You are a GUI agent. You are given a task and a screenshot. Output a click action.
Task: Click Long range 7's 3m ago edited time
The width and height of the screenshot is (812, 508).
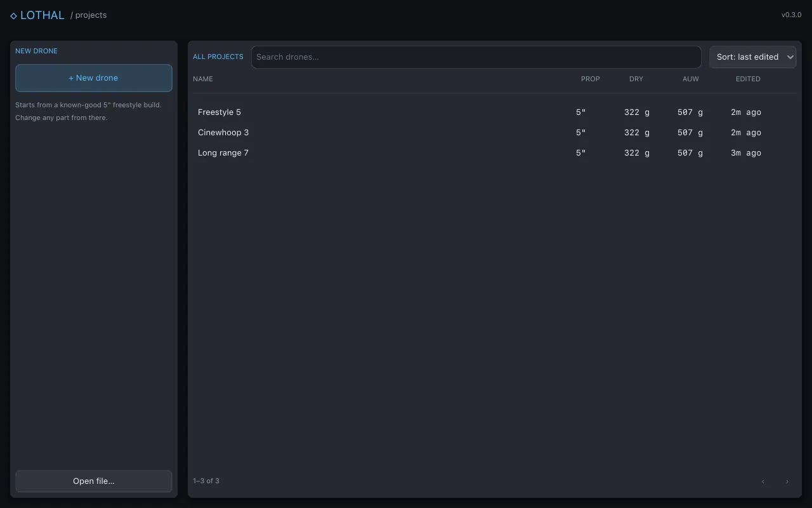pos(746,153)
